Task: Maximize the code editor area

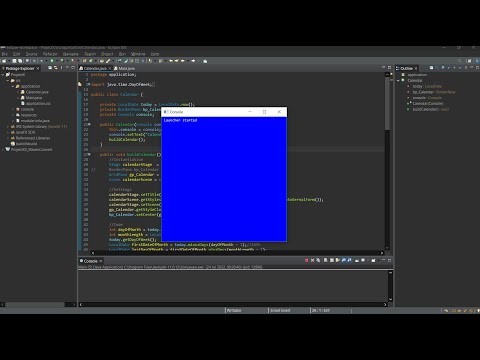Action: click(389, 68)
